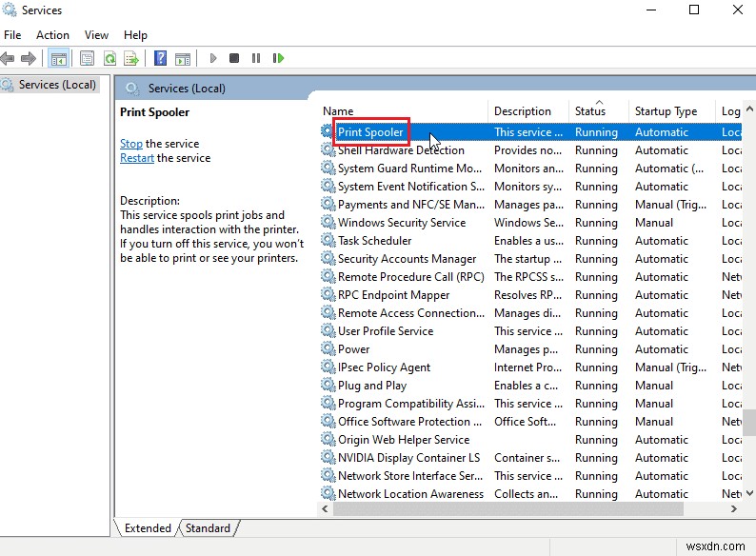
Task: Click Container s... description of NVIDIA row
Action: [527, 458]
